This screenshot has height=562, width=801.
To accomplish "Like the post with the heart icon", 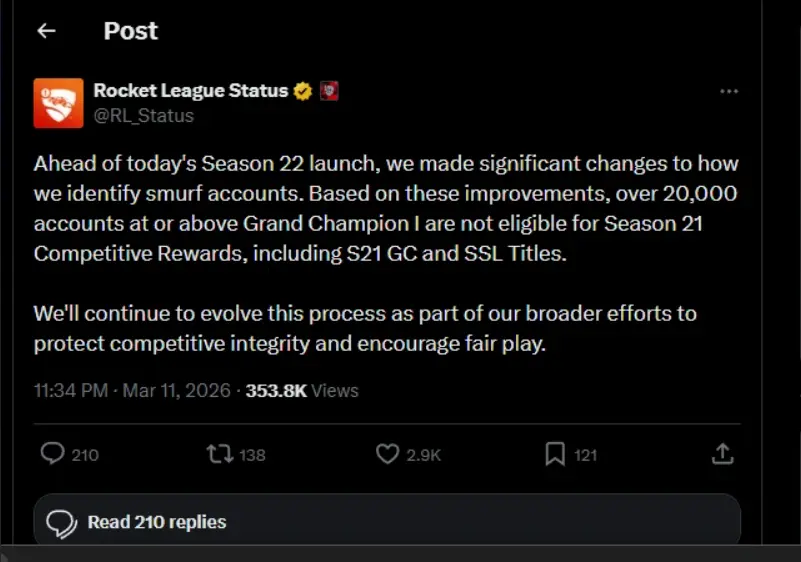I will (x=387, y=454).
